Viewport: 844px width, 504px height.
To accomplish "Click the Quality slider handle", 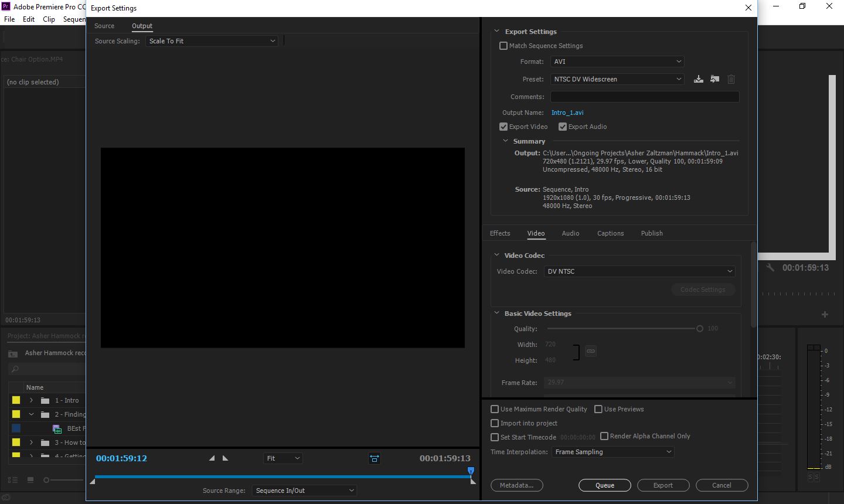I will pyautogui.click(x=699, y=329).
